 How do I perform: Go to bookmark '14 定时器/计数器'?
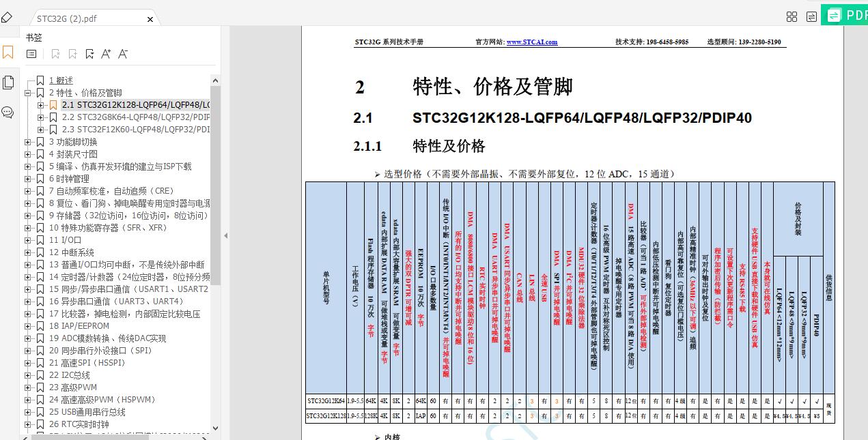[129, 277]
